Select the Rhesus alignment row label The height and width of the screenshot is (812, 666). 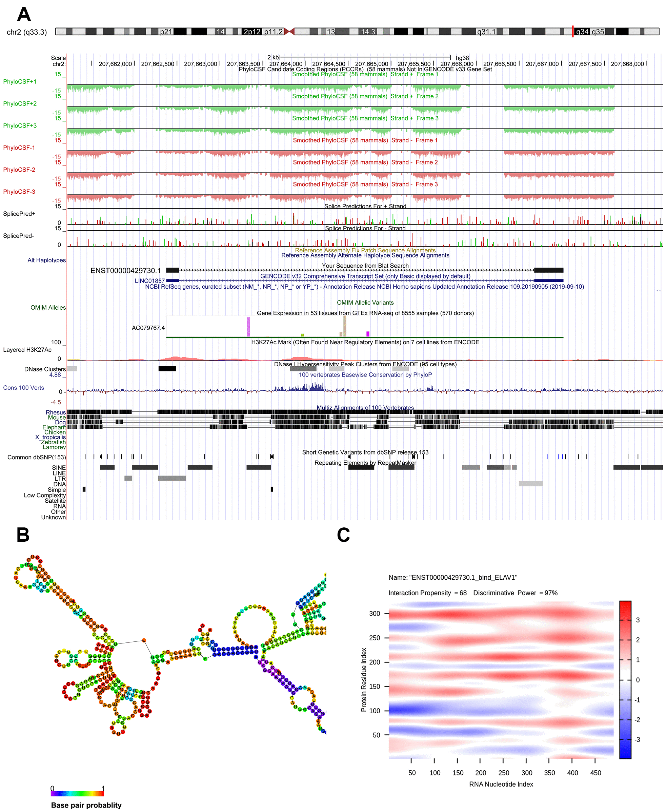click(56, 412)
